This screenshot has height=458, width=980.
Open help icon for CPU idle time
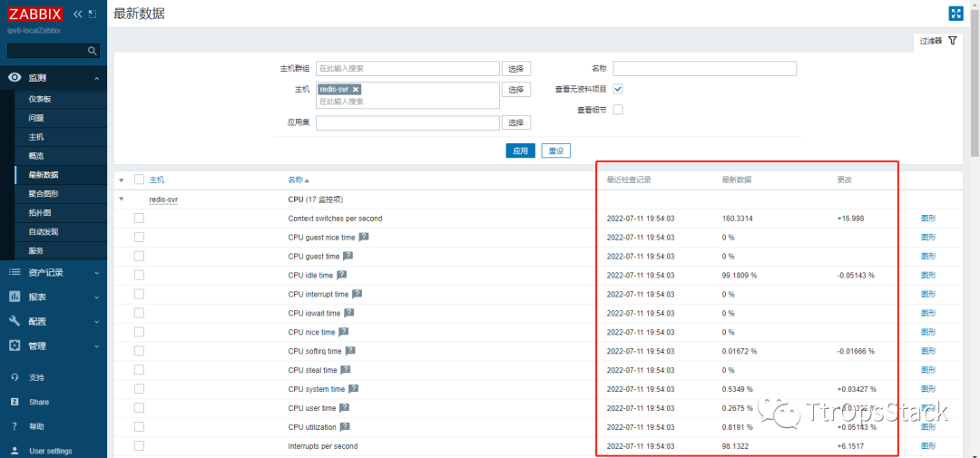342,275
